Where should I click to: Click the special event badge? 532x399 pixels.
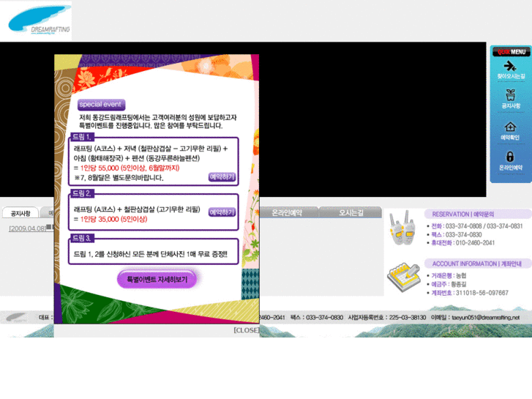pyautogui.click(x=101, y=104)
